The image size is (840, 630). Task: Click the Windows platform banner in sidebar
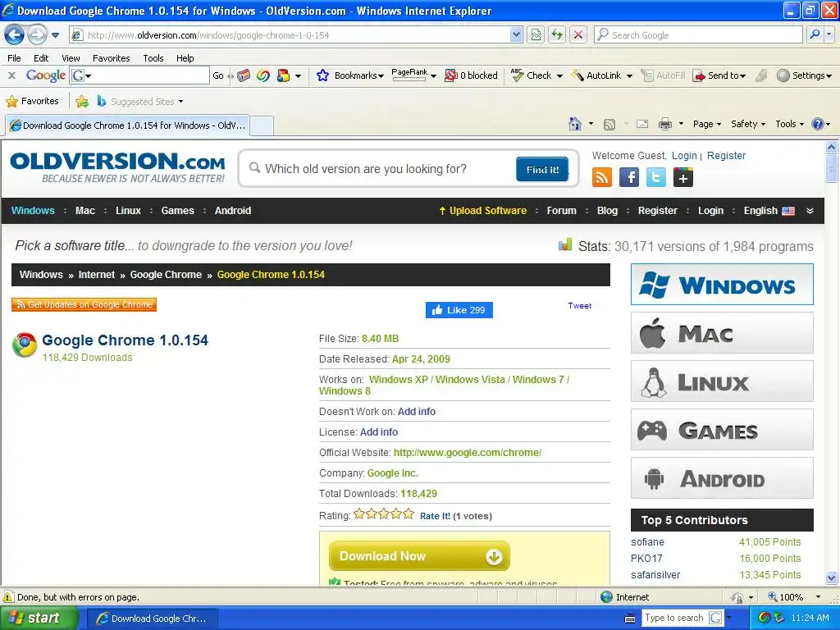722,285
